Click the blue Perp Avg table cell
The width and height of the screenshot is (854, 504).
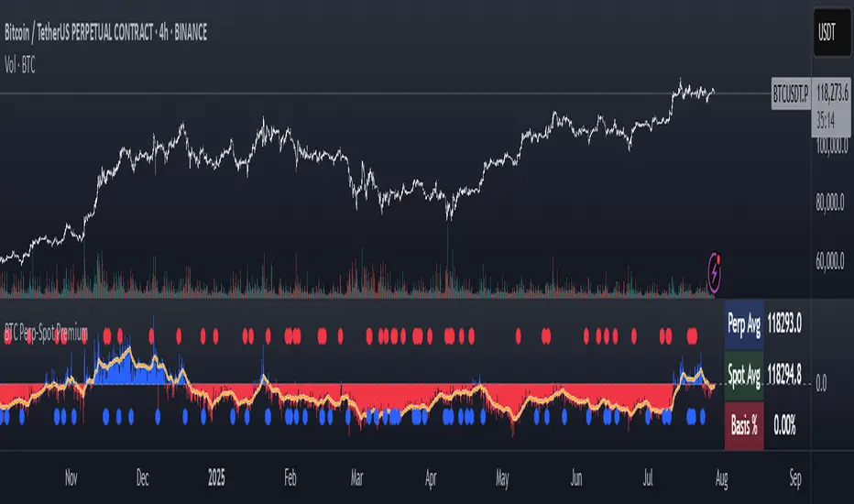coord(744,323)
